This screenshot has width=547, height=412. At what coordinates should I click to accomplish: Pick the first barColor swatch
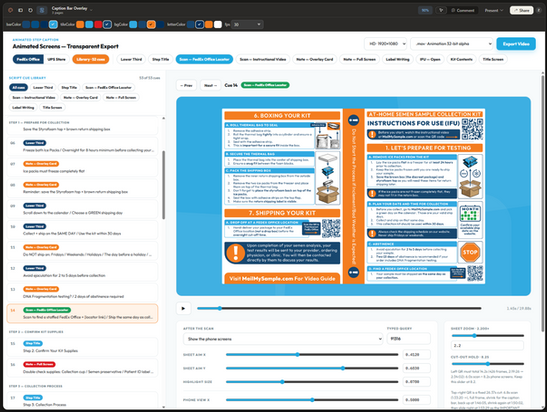[27, 24]
